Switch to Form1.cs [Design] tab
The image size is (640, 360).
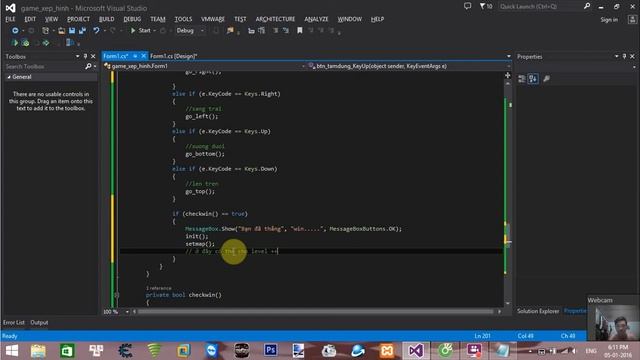pyautogui.click(x=173, y=56)
